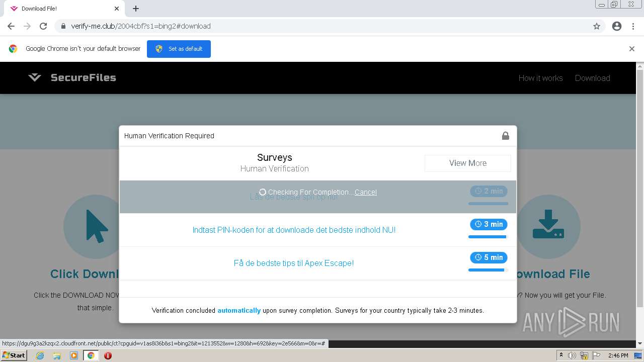This screenshot has width=644, height=362.
Task: Open the Chrome profile avatar menu
Action: (617, 26)
